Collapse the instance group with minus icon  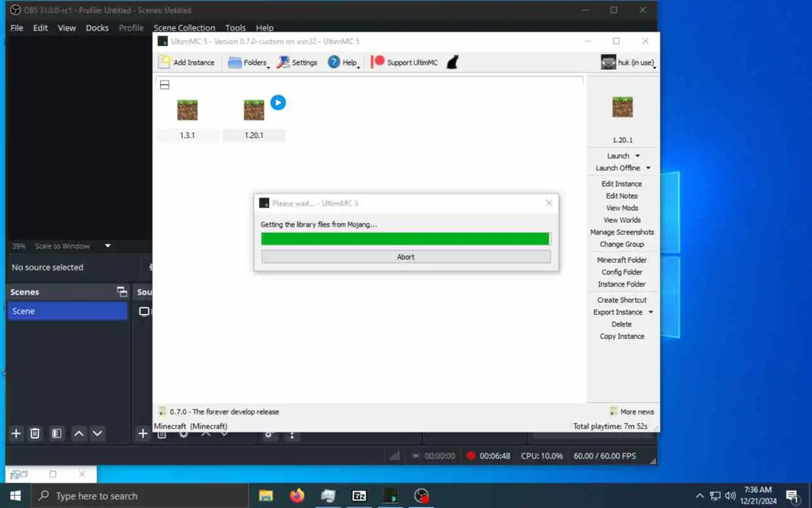pos(164,84)
